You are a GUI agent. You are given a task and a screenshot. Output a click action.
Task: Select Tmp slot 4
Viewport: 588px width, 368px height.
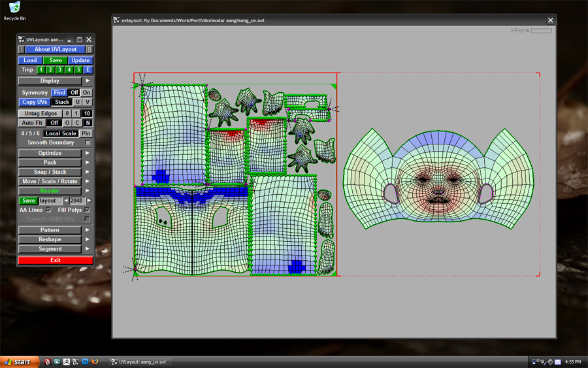tap(69, 70)
